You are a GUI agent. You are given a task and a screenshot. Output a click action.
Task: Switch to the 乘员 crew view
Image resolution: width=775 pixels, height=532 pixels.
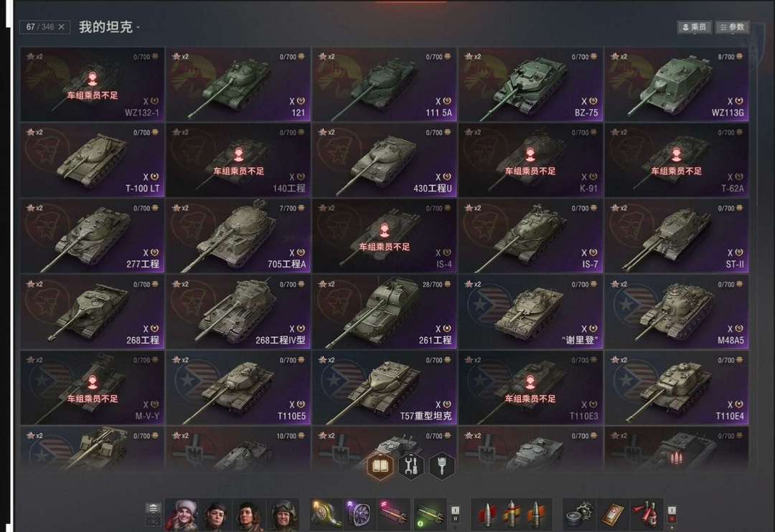695,27
